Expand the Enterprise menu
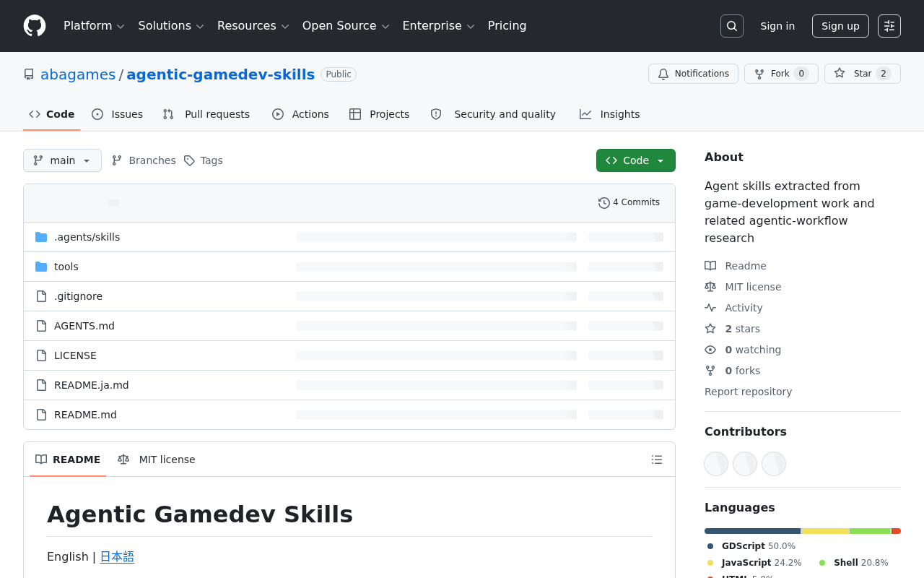This screenshot has width=924, height=578. point(438,26)
